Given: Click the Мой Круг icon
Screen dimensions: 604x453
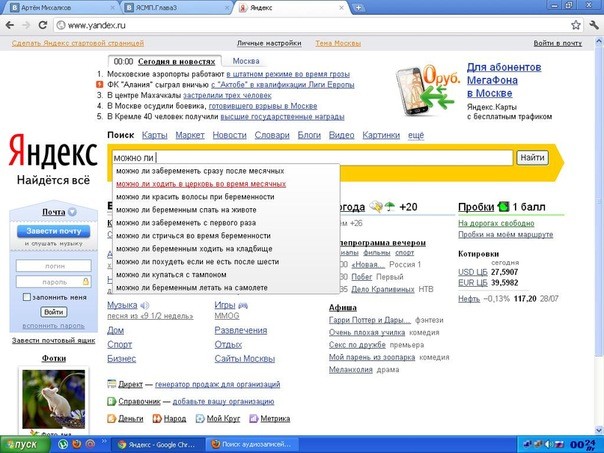Looking at the screenshot, I should click(x=200, y=418).
